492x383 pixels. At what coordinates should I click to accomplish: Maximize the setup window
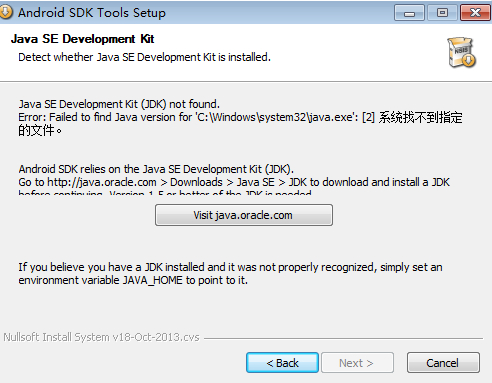point(442,13)
